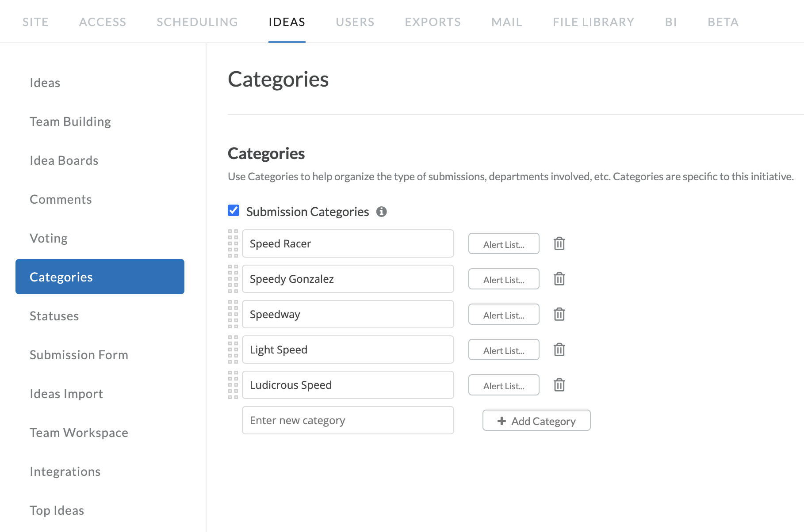804x532 pixels.
Task: Open Alert List for Speedy Gonzalez
Action: [x=504, y=279]
